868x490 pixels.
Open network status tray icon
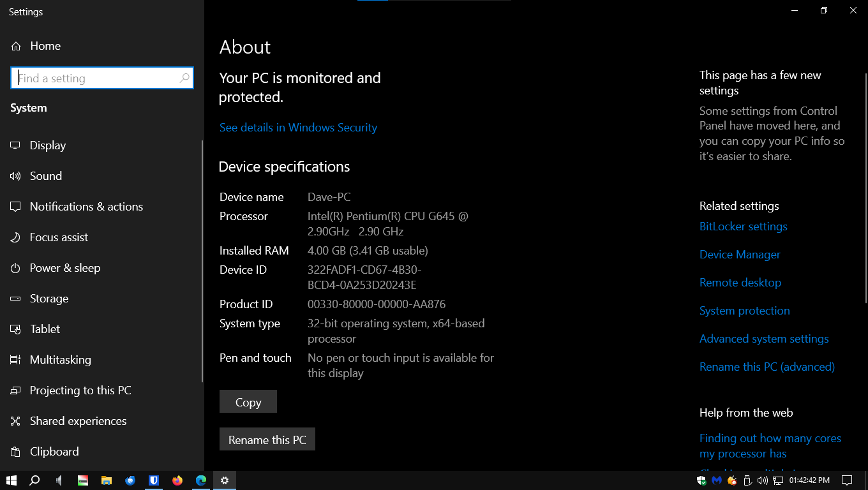[x=778, y=480]
